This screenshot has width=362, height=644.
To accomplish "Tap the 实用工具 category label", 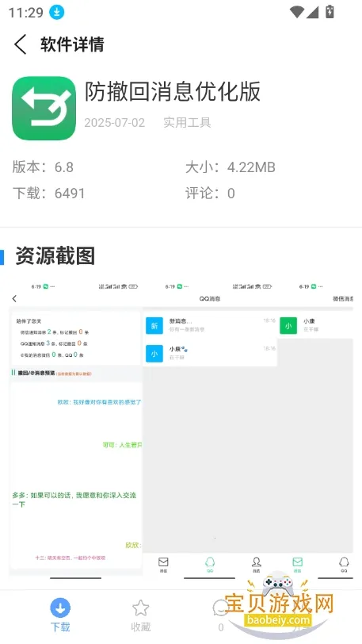I will [x=187, y=122].
